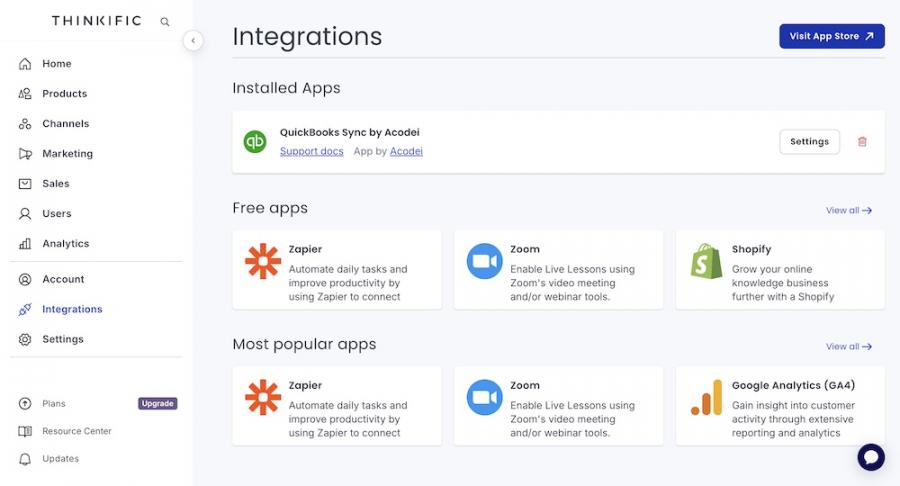Open the Zoom camera icon in Free apps

484,261
